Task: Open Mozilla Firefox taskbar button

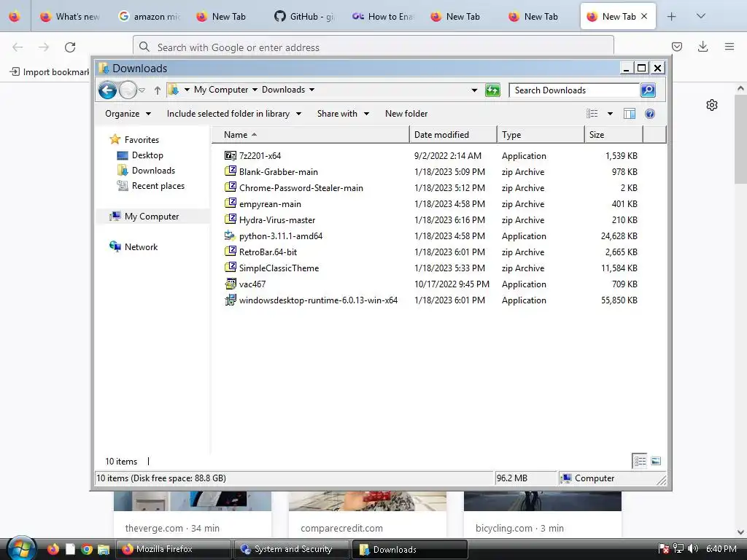Action: click(174, 549)
